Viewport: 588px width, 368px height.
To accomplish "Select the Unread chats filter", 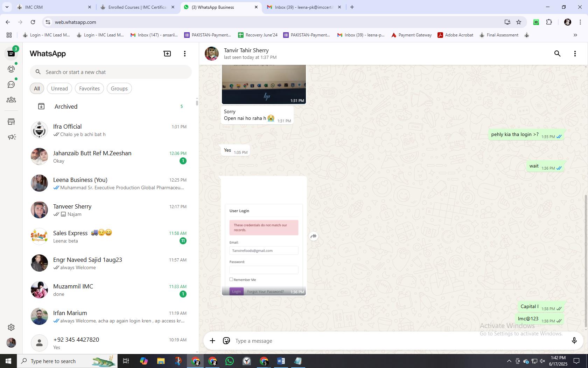I will click(x=59, y=88).
